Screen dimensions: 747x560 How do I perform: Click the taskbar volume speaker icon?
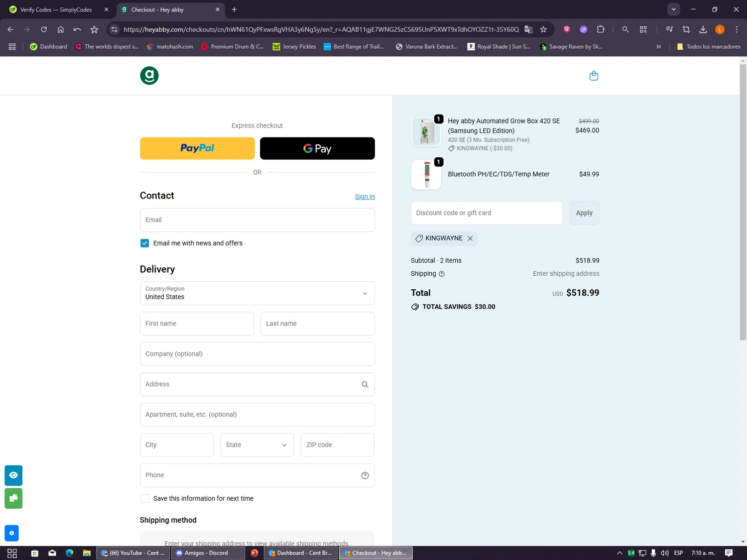coord(665,553)
